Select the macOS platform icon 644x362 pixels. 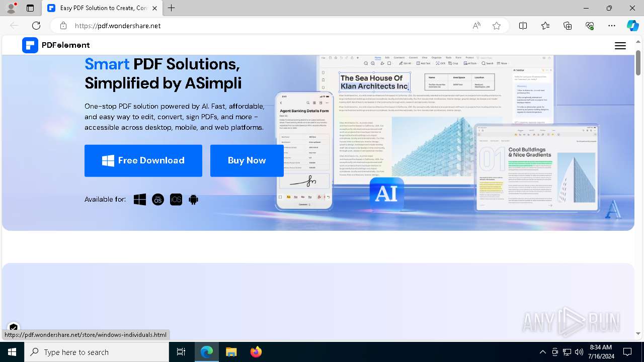(158, 200)
